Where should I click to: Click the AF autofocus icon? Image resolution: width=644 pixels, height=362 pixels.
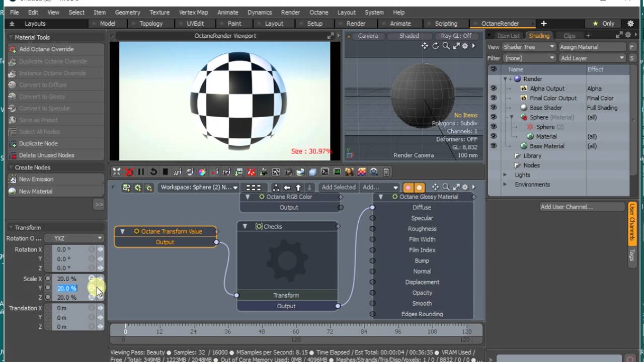click(178, 172)
